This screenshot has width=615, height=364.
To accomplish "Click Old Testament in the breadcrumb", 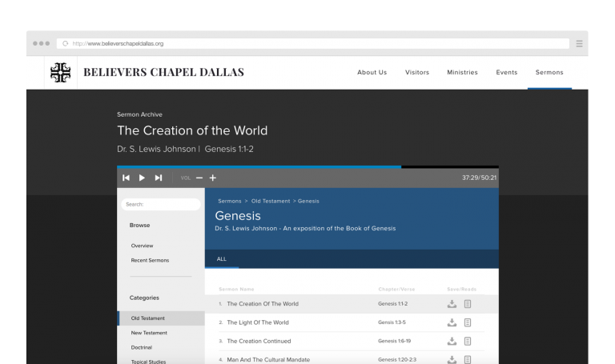I will pyautogui.click(x=271, y=201).
